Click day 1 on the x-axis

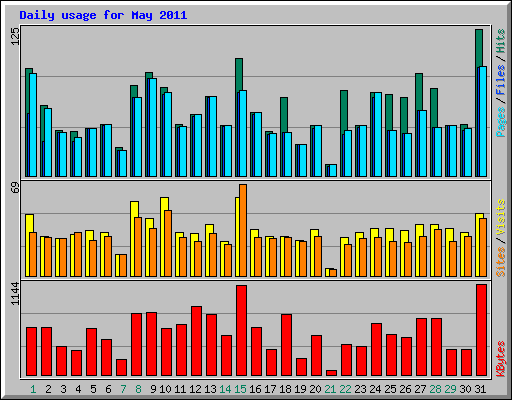[x=33, y=389]
